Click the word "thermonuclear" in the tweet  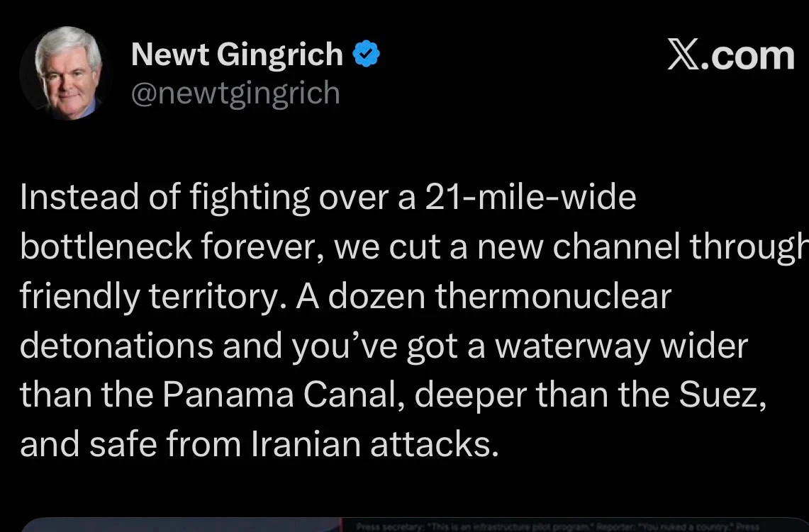pos(552,296)
